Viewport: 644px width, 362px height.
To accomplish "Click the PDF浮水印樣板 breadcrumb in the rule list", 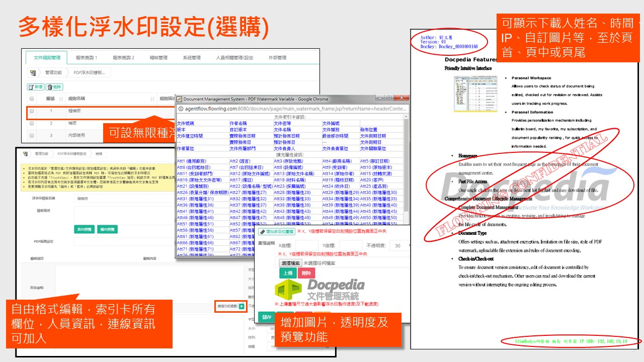I will click(x=90, y=72).
